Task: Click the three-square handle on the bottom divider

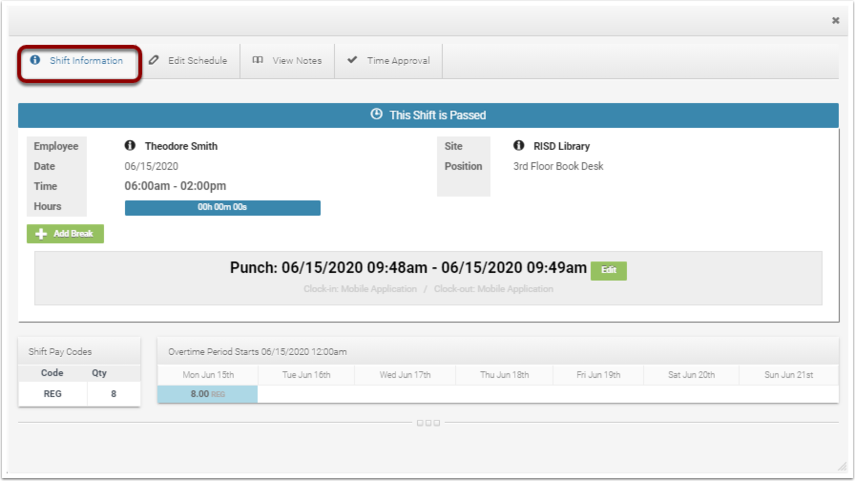Action: pyautogui.click(x=428, y=423)
